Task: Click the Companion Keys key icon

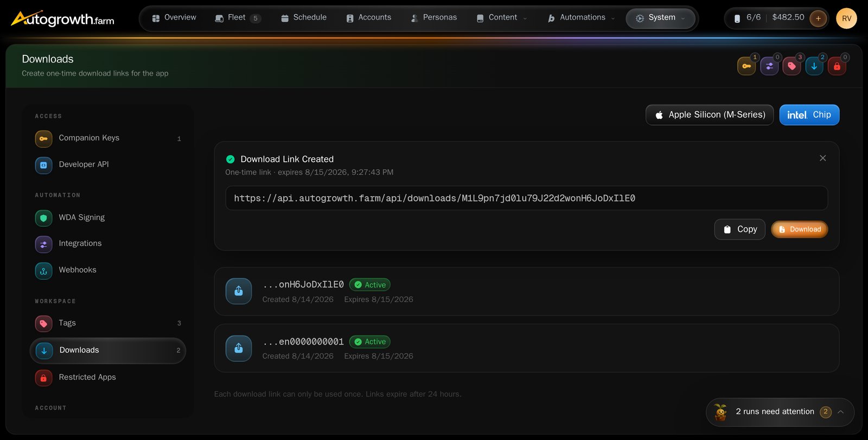Action: click(x=43, y=139)
